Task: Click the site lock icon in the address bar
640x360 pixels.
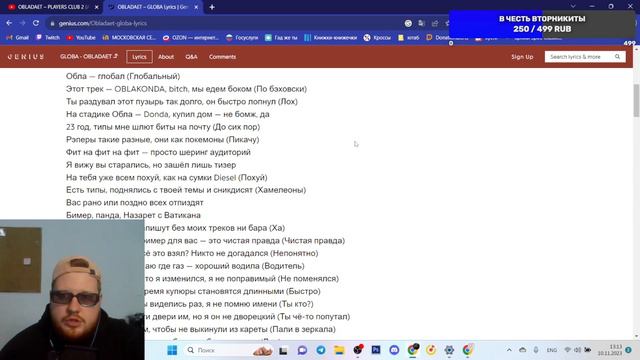Action: click(x=52, y=23)
